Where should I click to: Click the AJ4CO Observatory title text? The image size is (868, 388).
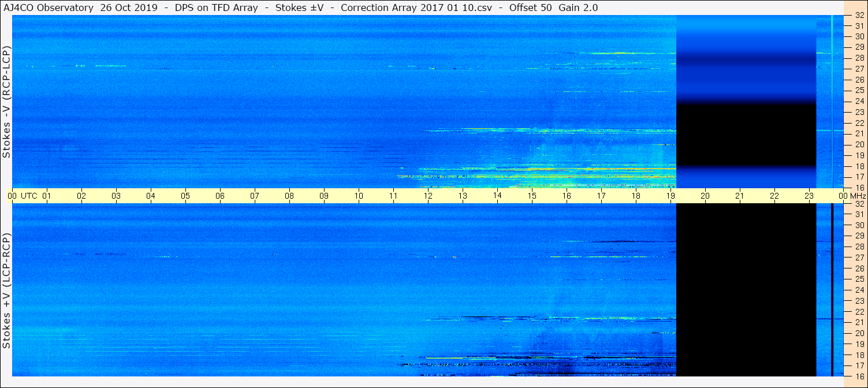coord(49,8)
